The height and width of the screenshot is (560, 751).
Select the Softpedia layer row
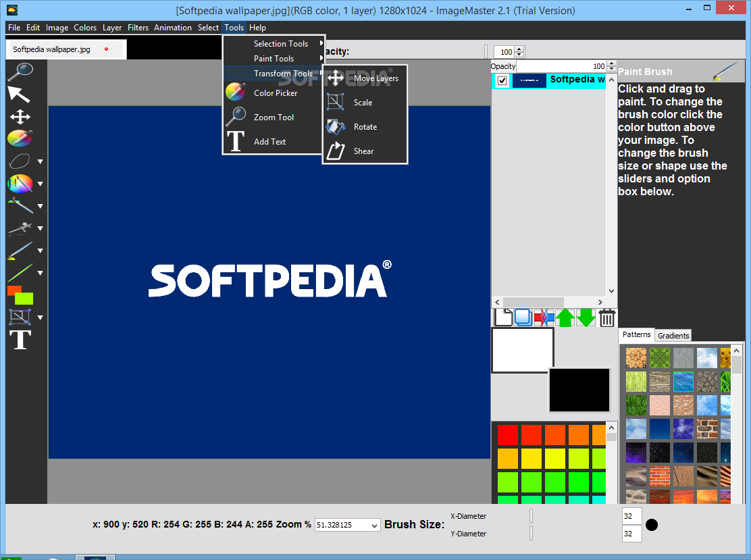[549, 80]
